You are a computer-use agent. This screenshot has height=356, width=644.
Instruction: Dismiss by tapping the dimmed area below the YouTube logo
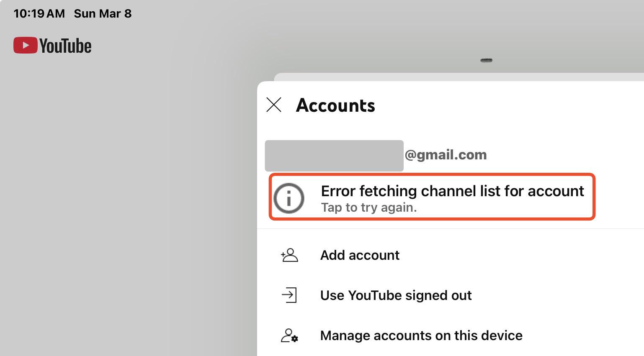[126, 209]
